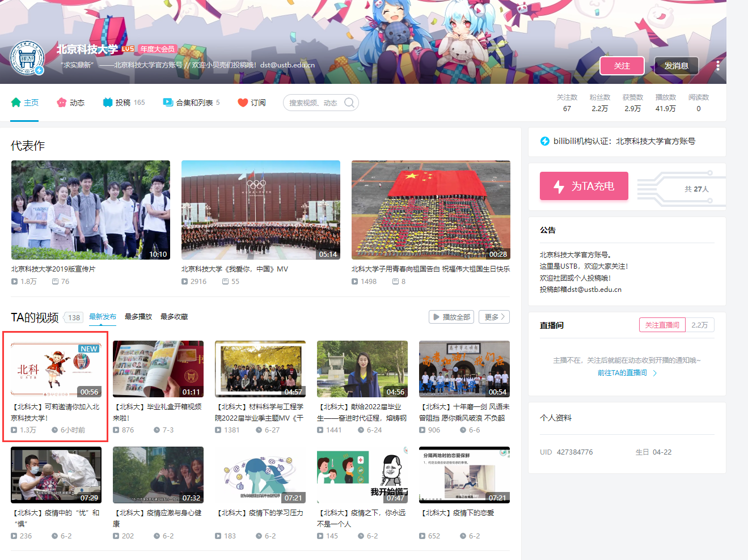The height and width of the screenshot is (560, 748).
Task: Open the 你永远不是一个人 thumbnail 07:47
Action: click(362, 475)
